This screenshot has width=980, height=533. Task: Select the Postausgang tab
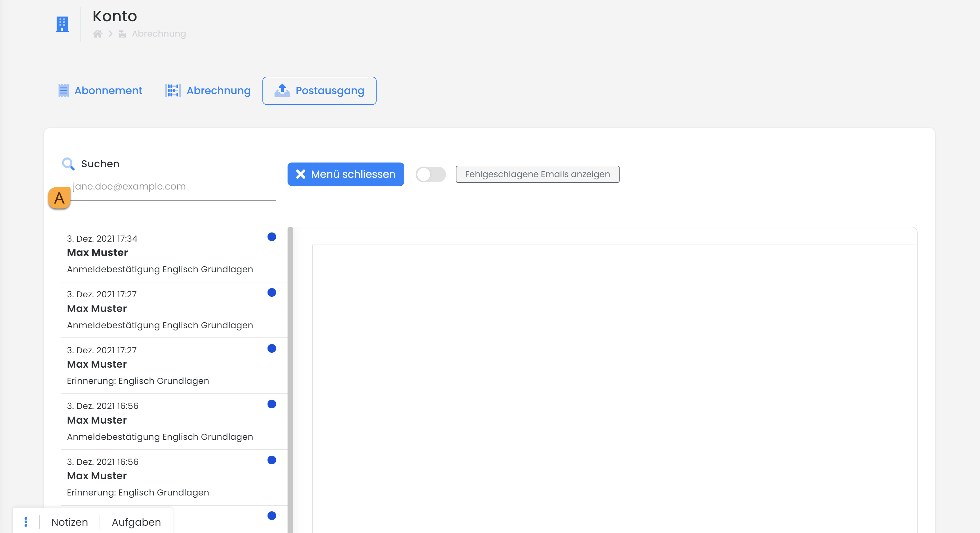[x=319, y=91]
